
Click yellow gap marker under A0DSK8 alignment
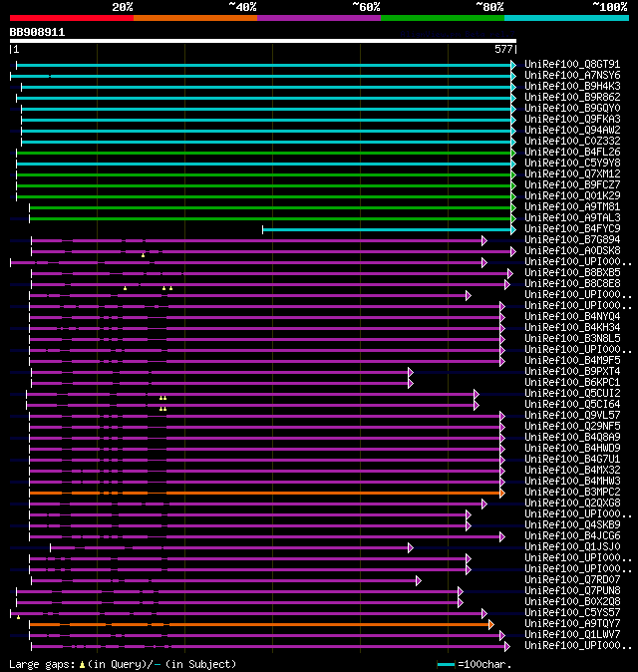144,255
